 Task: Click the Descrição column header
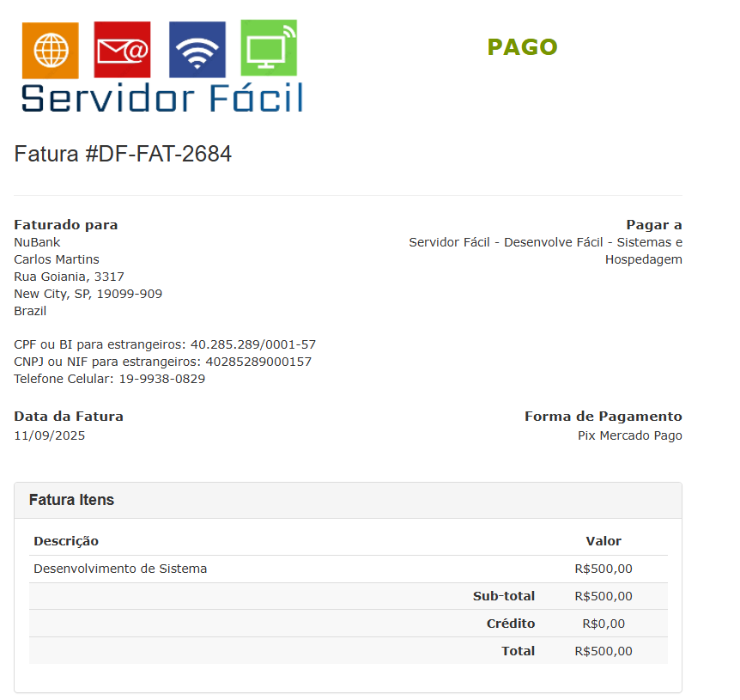tap(66, 541)
